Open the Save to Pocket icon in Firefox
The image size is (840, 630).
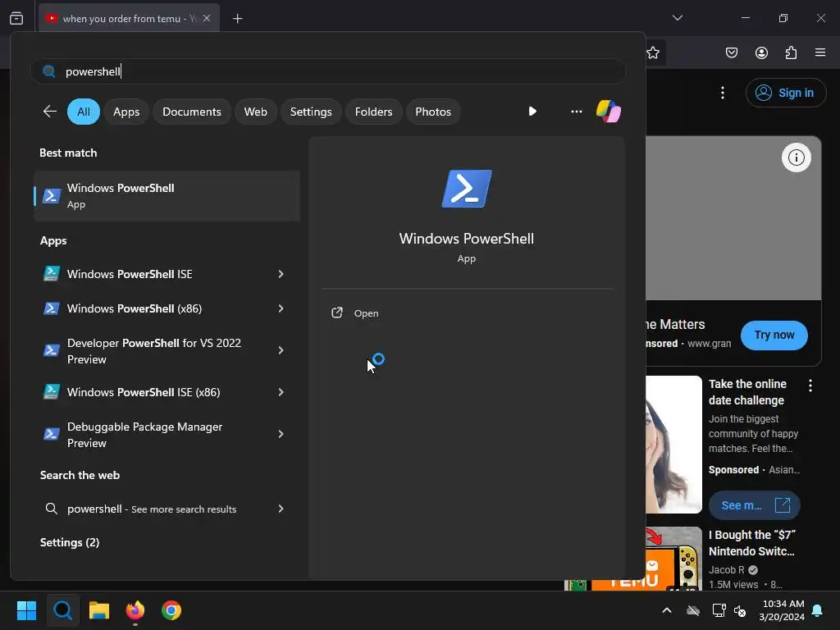pos(732,52)
